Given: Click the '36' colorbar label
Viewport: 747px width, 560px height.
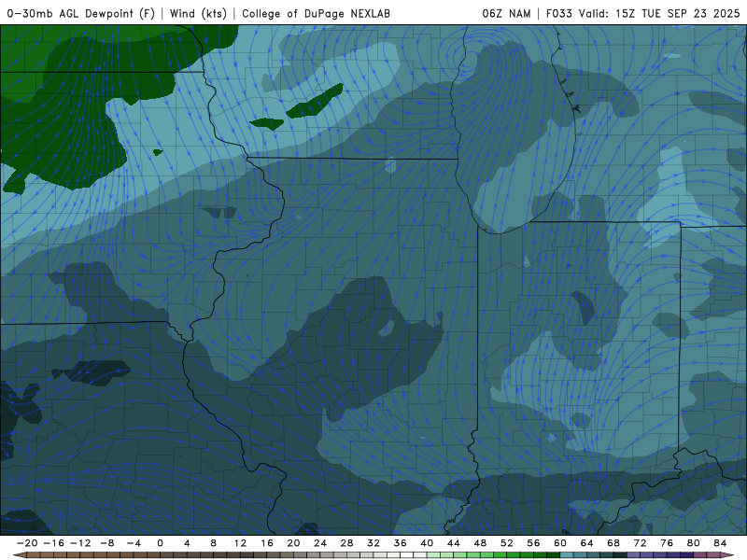Looking at the screenshot, I should (x=401, y=543).
